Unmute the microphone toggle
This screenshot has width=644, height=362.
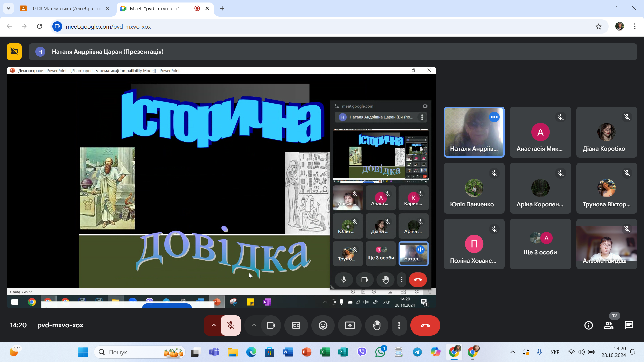(231, 325)
